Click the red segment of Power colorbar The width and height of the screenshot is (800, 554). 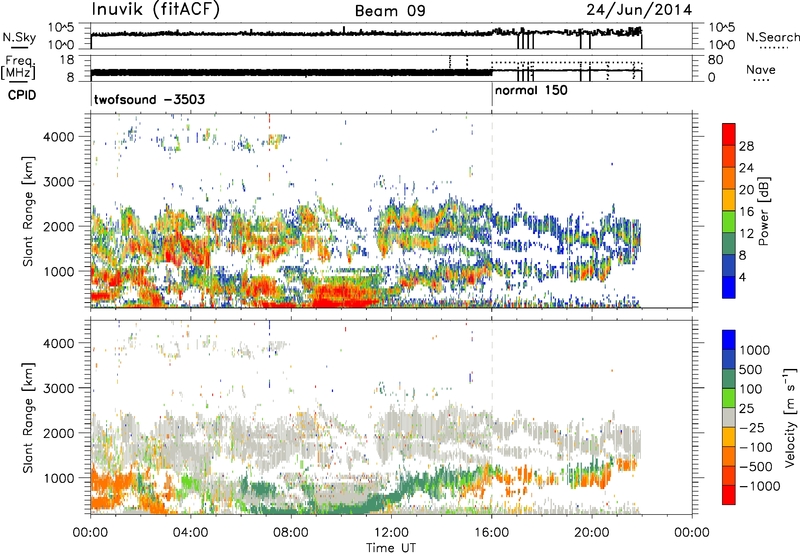[x=729, y=134]
